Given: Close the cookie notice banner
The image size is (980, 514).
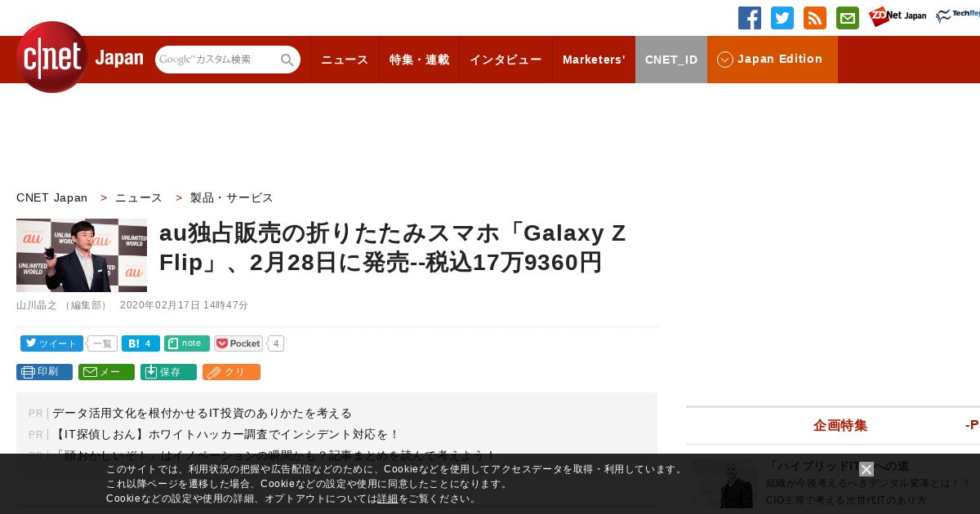Looking at the screenshot, I should 866,469.
